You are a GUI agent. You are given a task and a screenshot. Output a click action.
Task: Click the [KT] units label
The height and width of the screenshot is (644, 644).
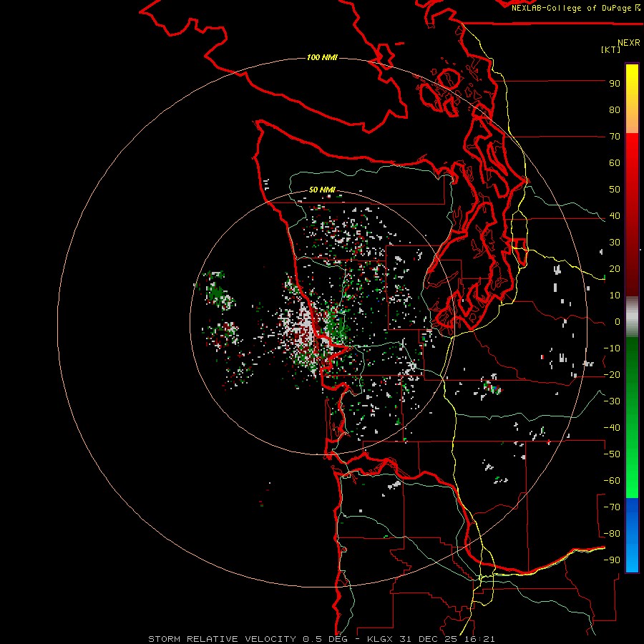(611, 49)
